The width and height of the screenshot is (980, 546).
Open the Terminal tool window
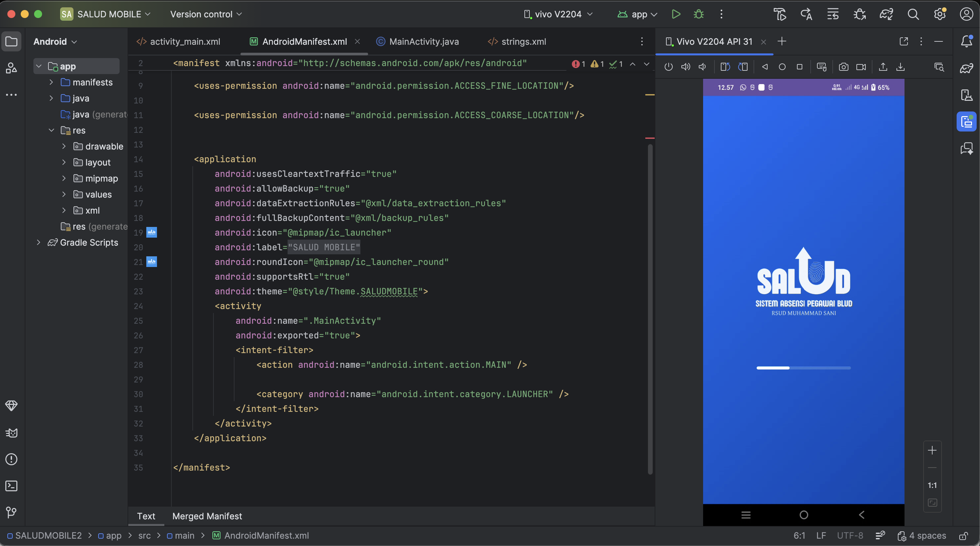(11, 486)
